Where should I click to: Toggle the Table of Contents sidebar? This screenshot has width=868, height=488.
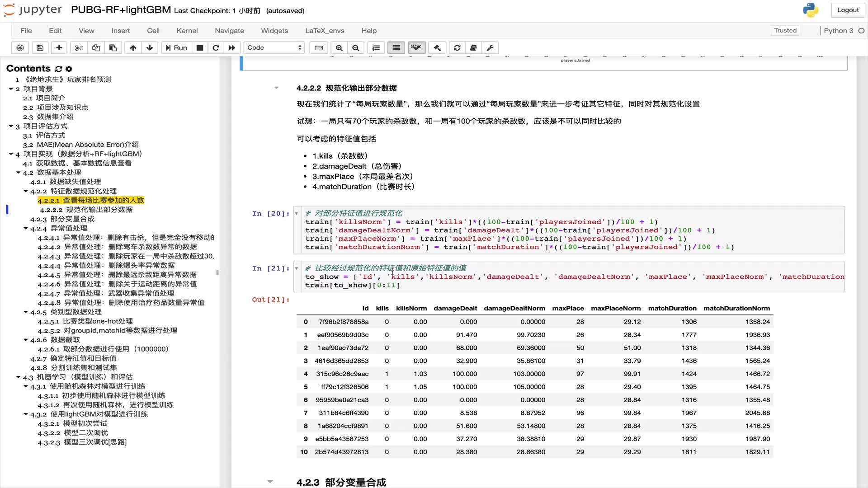(396, 48)
